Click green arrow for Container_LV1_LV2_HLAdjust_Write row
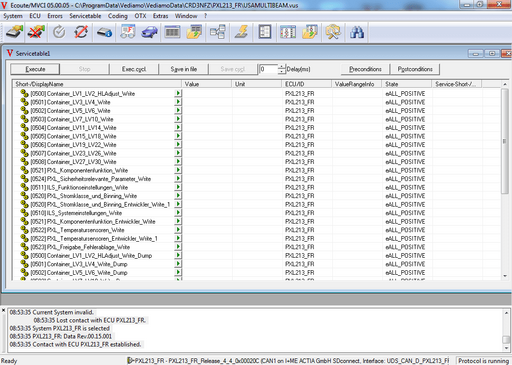The image size is (512, 365). click(178, 93)
